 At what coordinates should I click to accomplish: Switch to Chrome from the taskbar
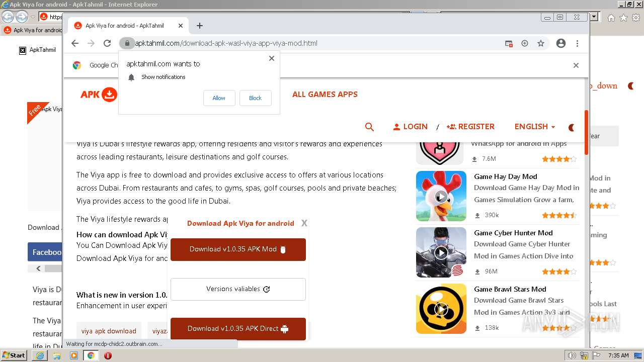pyautogui.click(x=91, y=355)
